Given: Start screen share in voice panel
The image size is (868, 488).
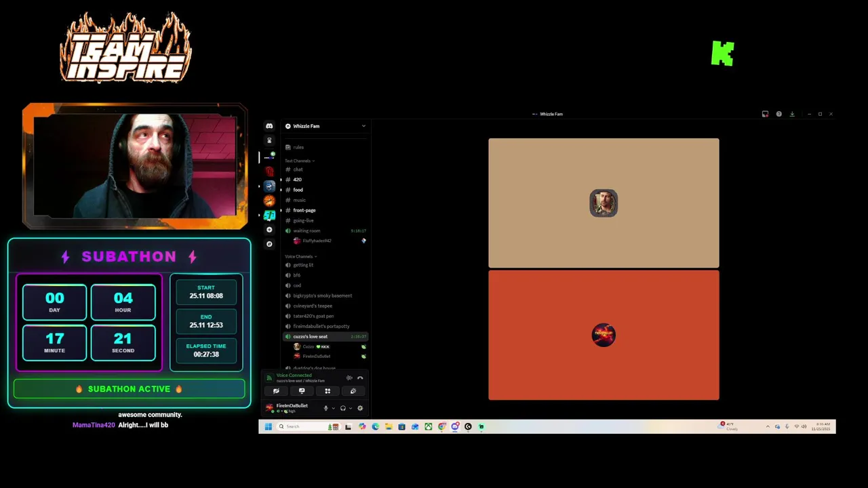Looking at the screenshot, I should (302, 391).
